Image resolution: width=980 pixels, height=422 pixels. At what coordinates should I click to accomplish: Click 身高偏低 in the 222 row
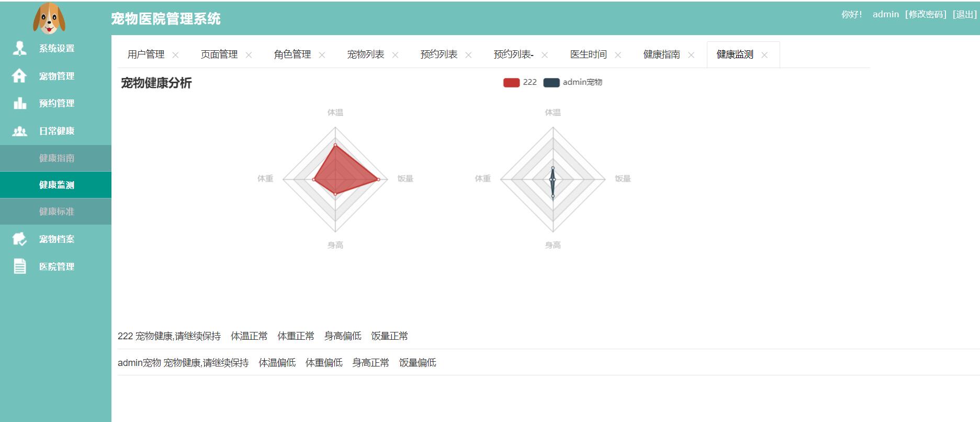(343, 336)
